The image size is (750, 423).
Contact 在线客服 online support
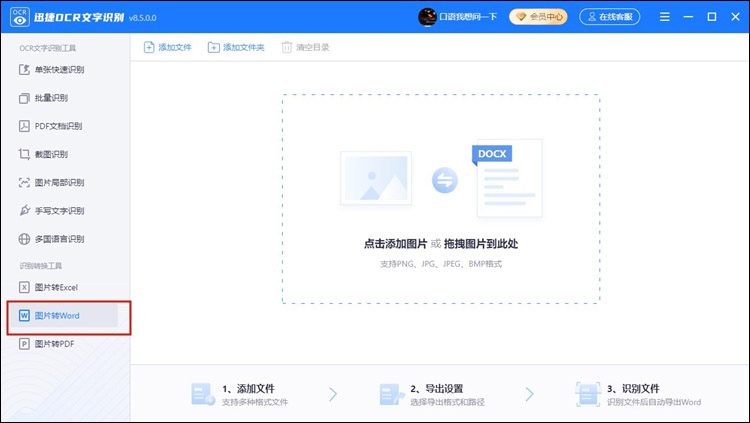point(609,17)
